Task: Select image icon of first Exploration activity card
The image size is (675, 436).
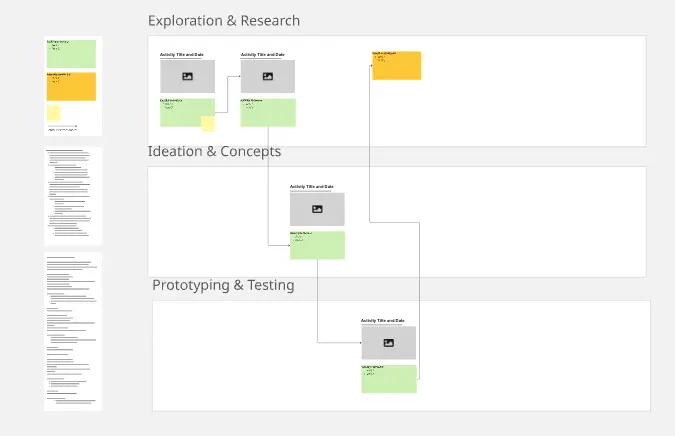Action: coord(187,76)
